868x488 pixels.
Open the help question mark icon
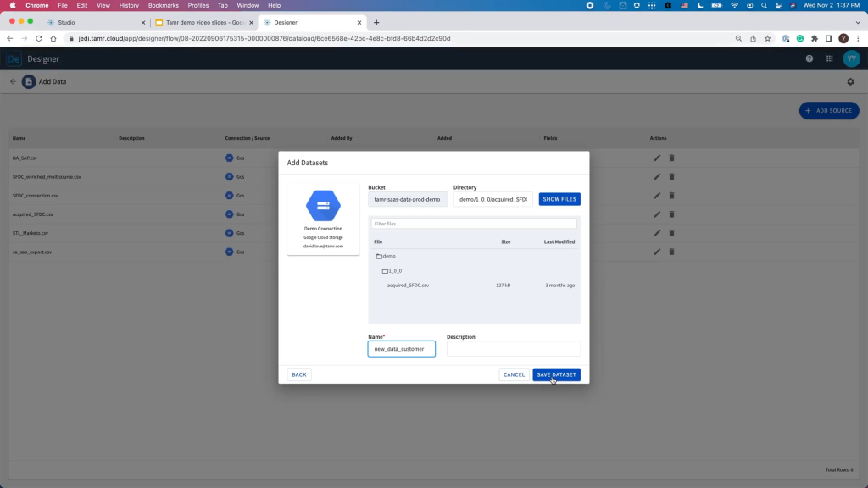click(811, 58)
